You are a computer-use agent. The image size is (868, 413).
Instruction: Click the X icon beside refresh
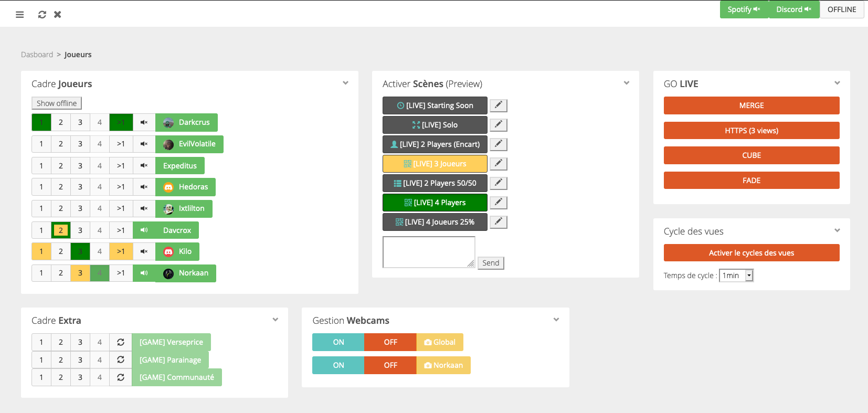pos(58,15)
